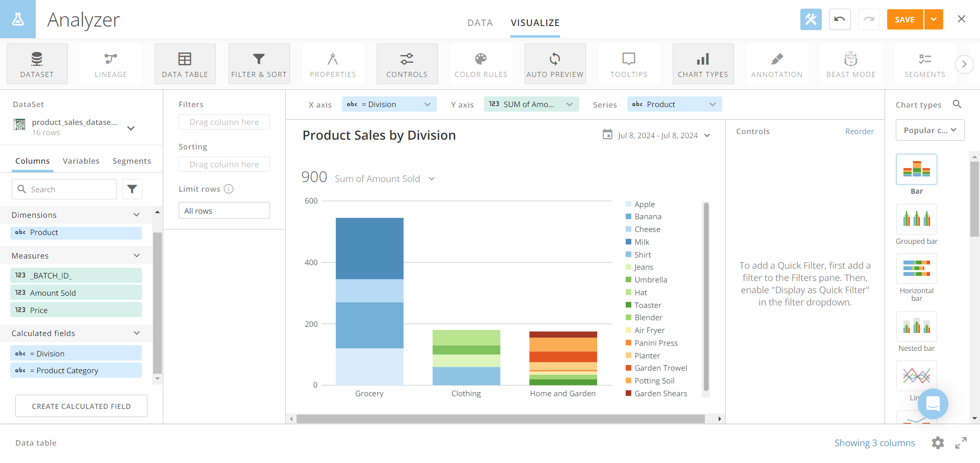Toggle Auto Preview
Viewport: 980px width, 463px height.
click(x=555, y=64)
